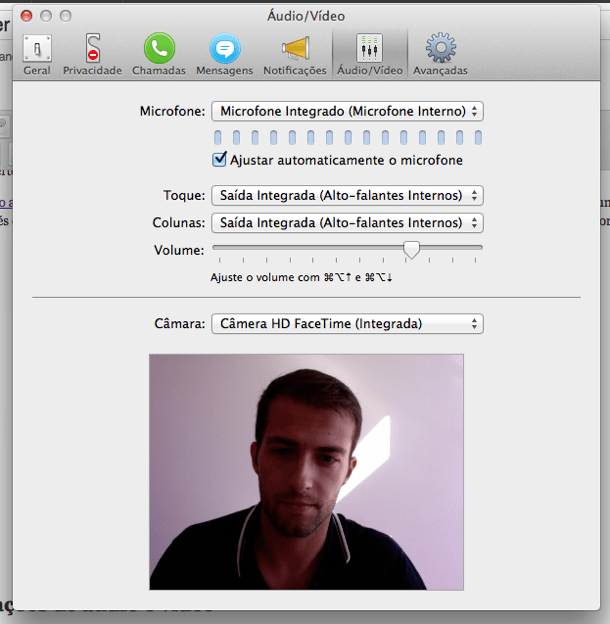Minimize the Áudio/Vídeo window
Screen dimensions: 610x624
pyautogui.click(x=46, y=16)
